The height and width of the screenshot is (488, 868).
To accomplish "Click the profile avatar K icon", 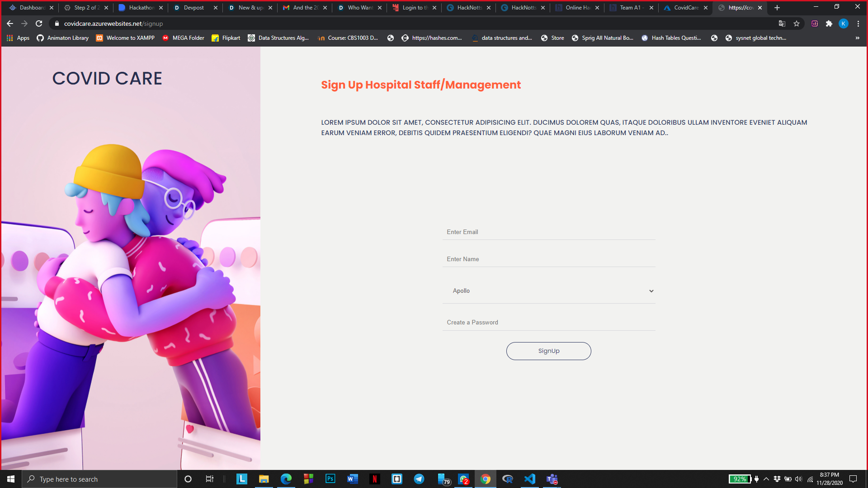I will 843,23.
